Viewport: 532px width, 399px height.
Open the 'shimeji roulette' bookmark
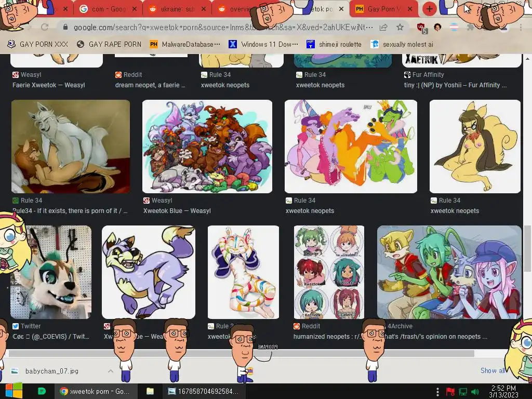(x=334, y=45)
